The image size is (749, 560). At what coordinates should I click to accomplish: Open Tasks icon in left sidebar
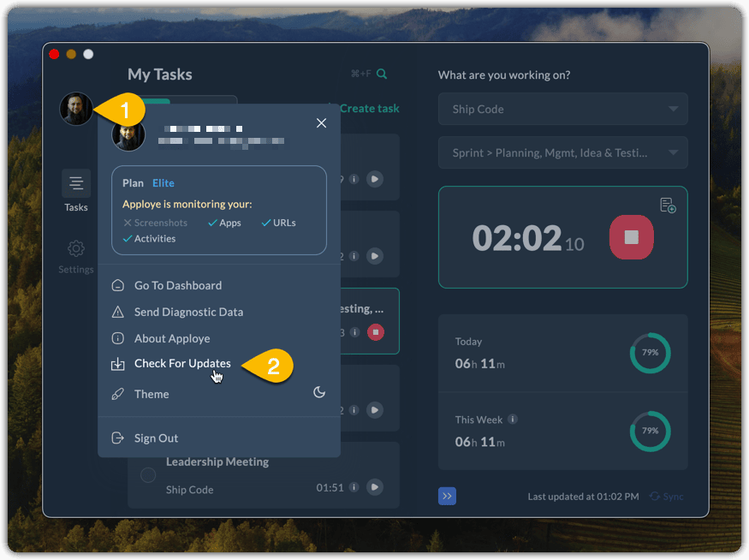tap(76, 183)
